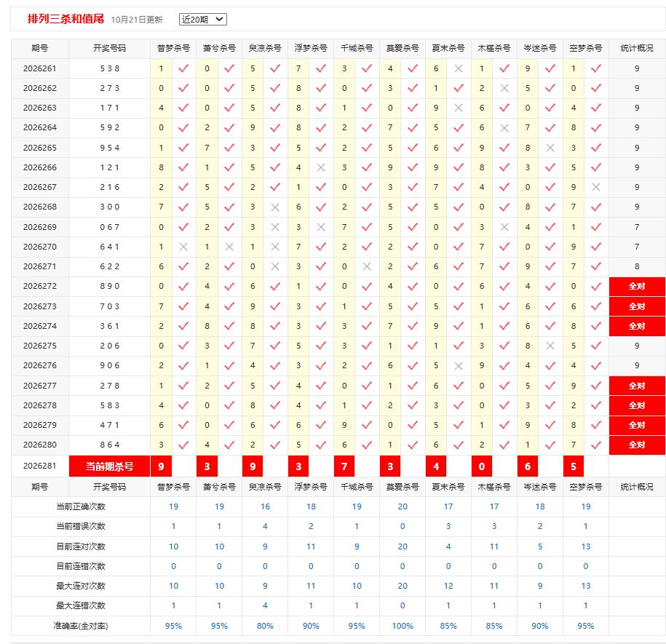Click the 80% accuracy value for 臾凉杀号
This screenshot has width=666, height=644.
(x=265, y=626)
